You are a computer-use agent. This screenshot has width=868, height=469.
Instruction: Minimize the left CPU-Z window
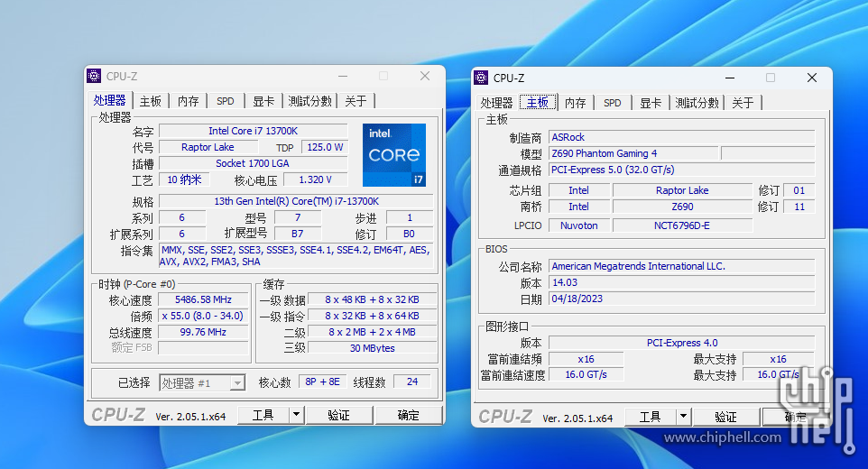343,76
